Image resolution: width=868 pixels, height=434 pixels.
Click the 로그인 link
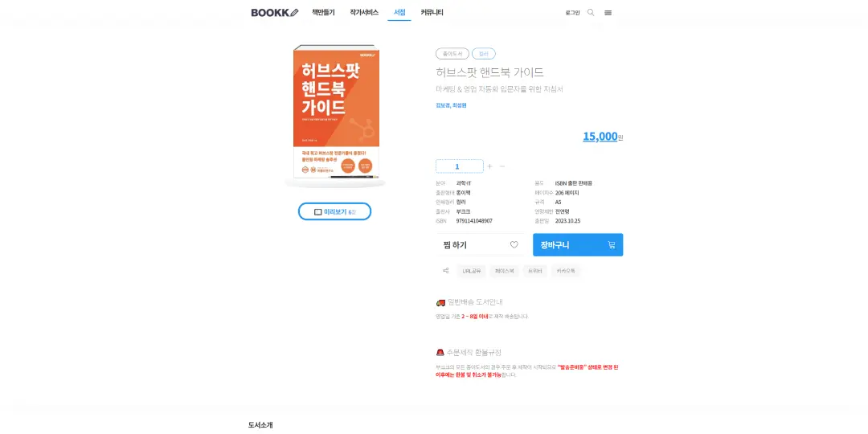(572, 13)
